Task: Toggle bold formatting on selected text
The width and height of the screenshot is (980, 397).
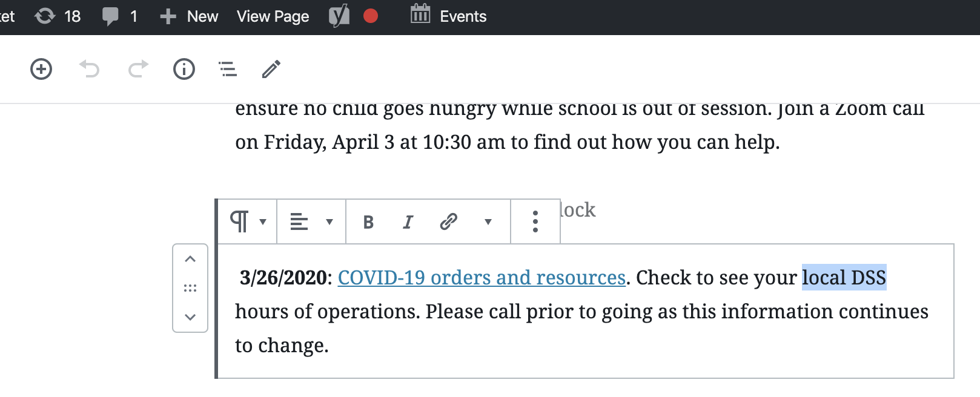Action: (368, 222)
